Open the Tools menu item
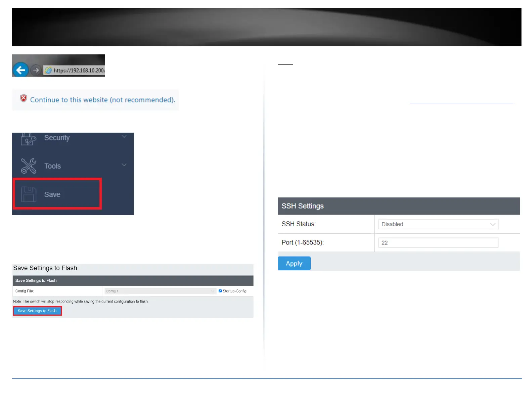The width and height of the screenshot is (532, 411). click(x=52, y=166)
